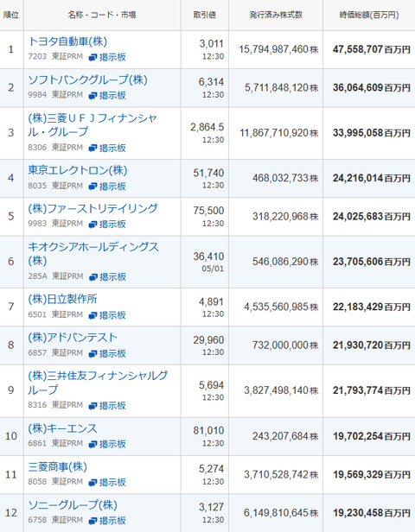The height and width of the screenshot is (532, 415).
Task: Select the 三菱商事(株) stock link
Action: coord(57,467)
